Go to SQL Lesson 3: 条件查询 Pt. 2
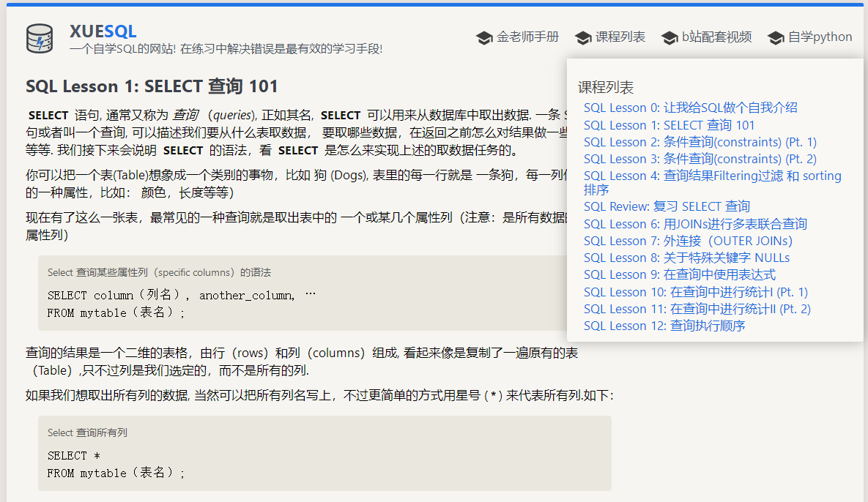 pos(700,159)
